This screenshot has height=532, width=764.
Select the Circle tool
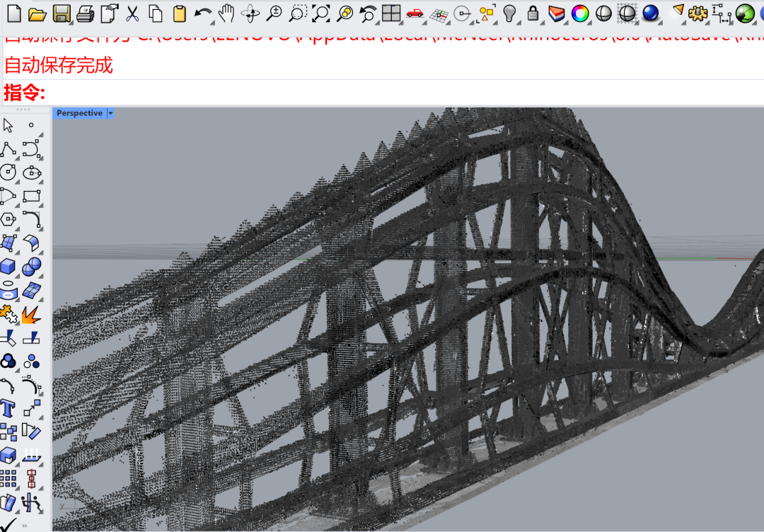(x=8, y=173)
